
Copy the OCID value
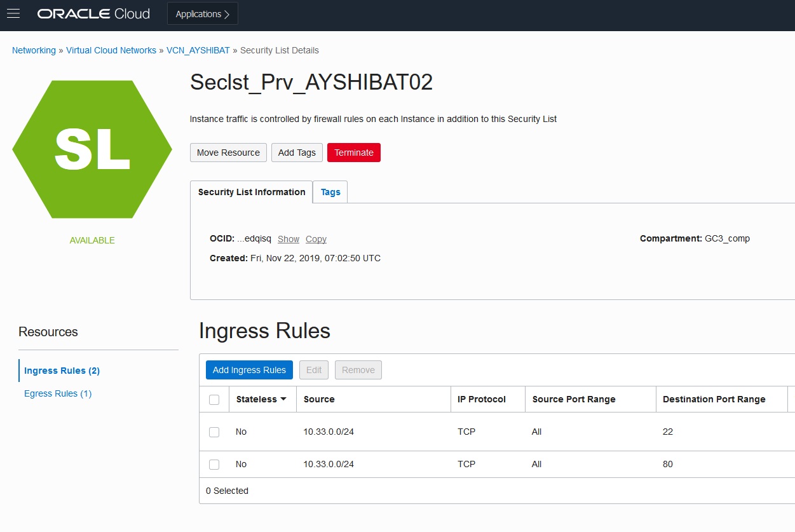click(316, 239)
